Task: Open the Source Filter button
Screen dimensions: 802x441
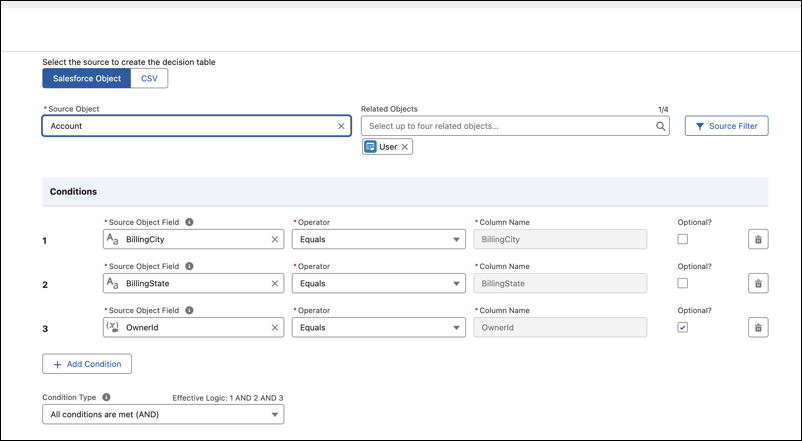Action: (x=726, y=126)
